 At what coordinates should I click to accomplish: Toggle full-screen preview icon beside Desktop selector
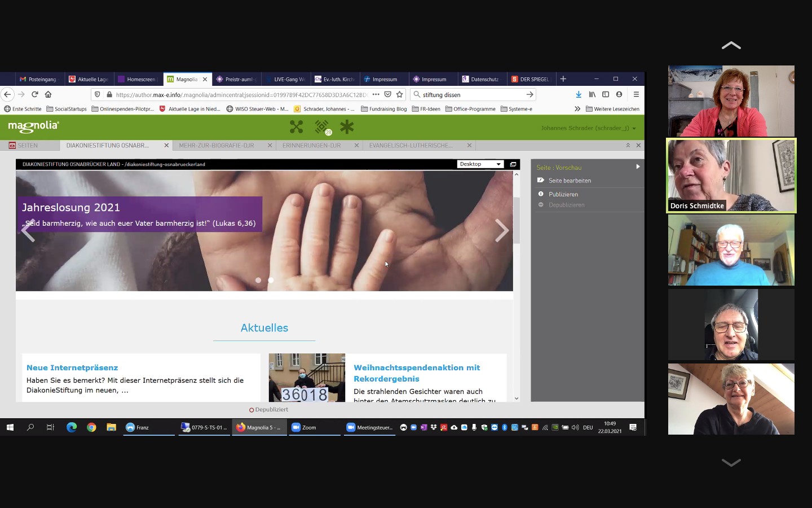tap(513, 164)
